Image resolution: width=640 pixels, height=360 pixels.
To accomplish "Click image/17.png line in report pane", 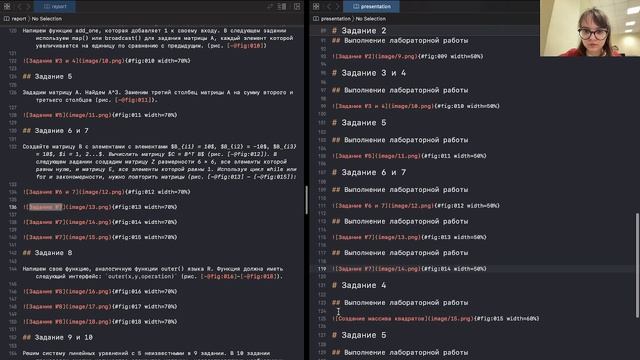I will (x=100, y=307).
